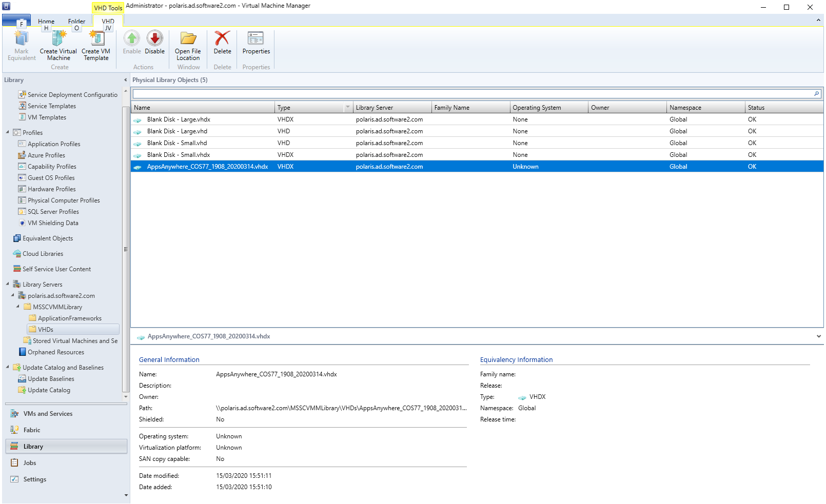Click the search magnifier icon
826x504 pixels.
click(x=816, y=94)
